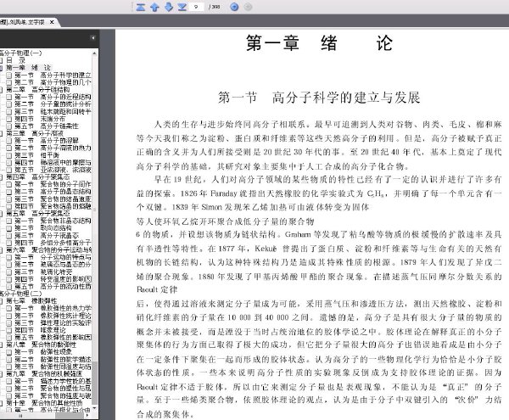Click bookmarks panel horizontal scroll-right arrow

[x=87, y=416]
